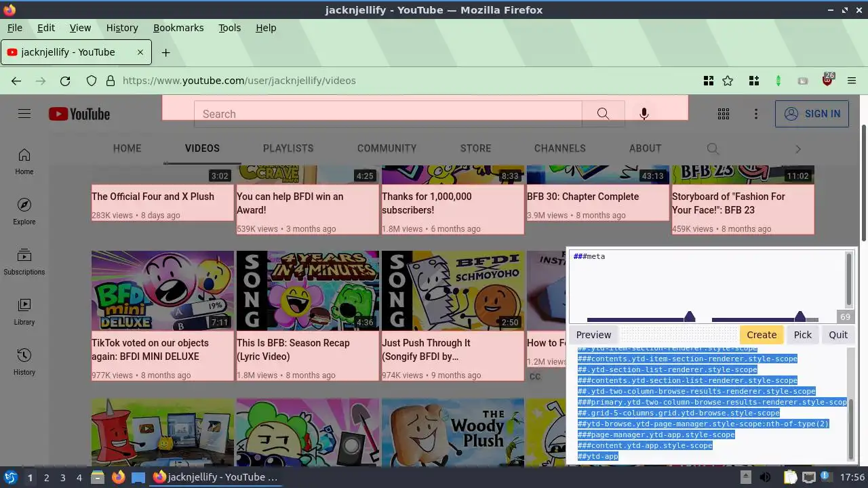Open the Firefox hamburger application menu
The height and width of the screenshot is (488, 868).
click(852, 81)
